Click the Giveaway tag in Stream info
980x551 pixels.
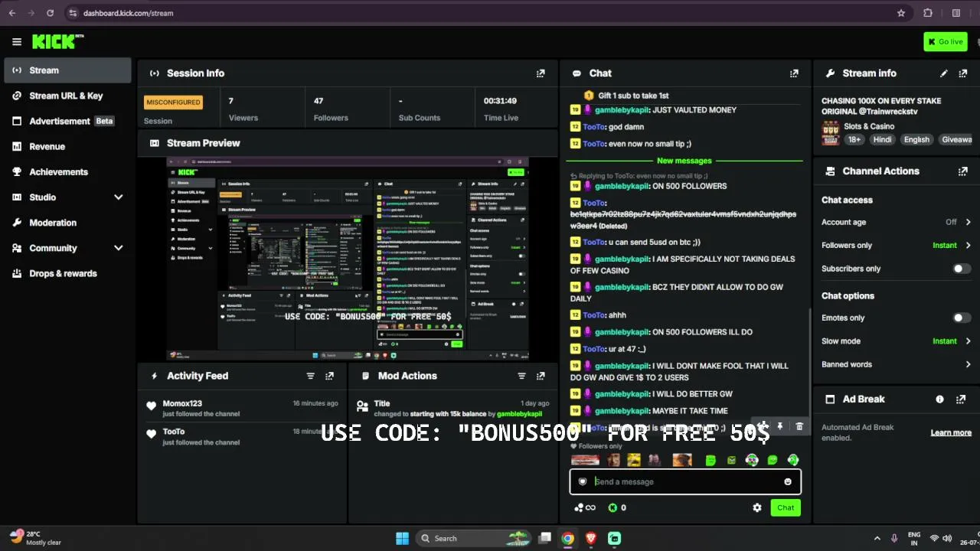pyautogui.click(x=956, y=139)
